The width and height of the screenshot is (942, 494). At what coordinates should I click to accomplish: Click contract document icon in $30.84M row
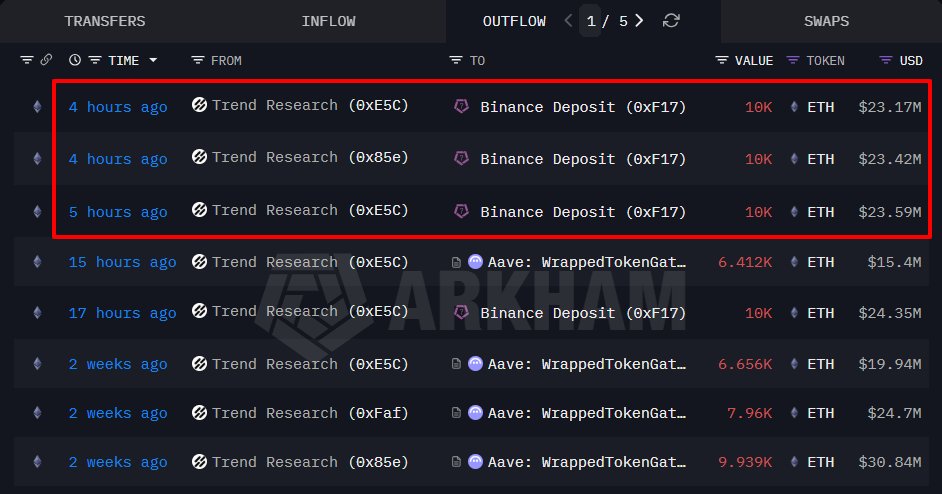(457, 462)
